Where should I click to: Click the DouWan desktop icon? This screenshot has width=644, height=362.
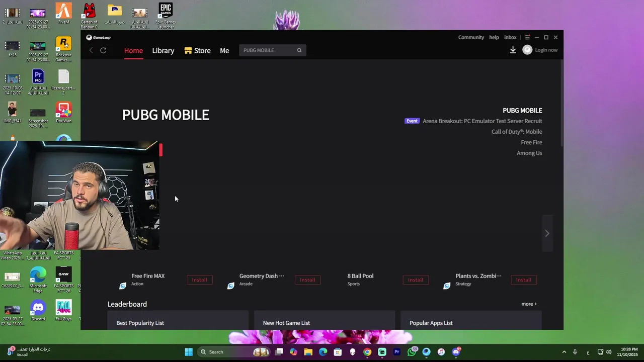[63, 113]
